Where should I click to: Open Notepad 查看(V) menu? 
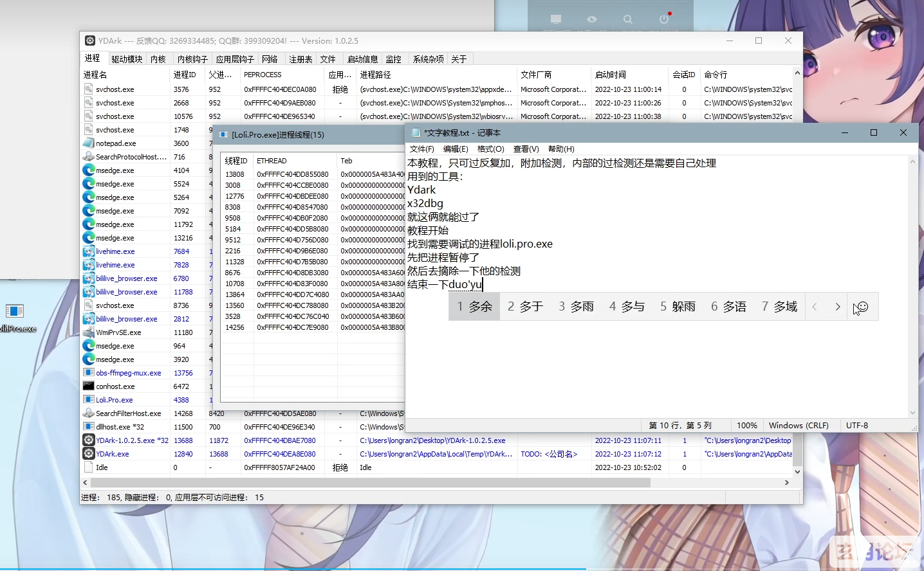coord(526,149)
